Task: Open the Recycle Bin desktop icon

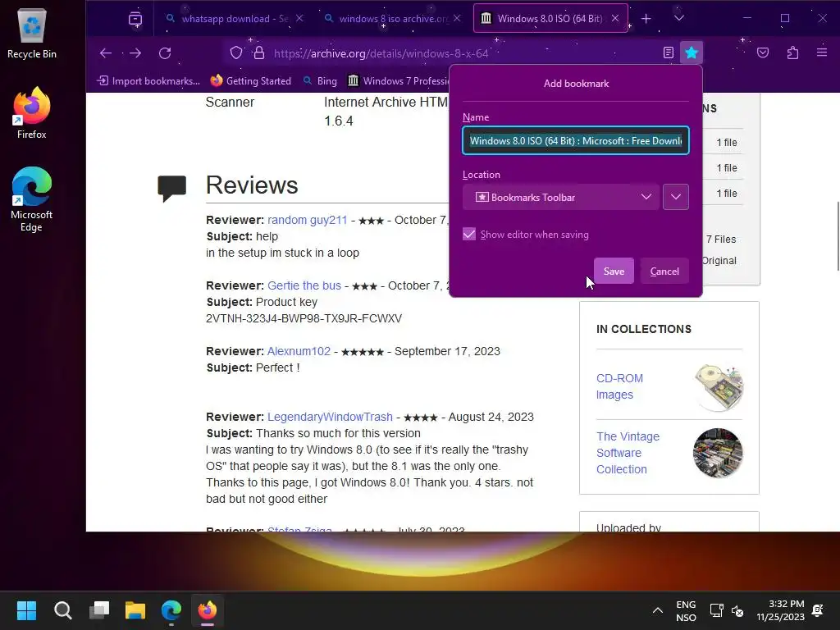Action: click(x=32, y=34)
